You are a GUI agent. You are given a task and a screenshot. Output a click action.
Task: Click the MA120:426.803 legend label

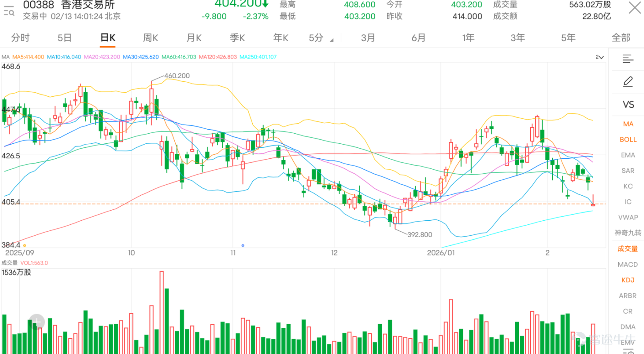click(218, 57)
